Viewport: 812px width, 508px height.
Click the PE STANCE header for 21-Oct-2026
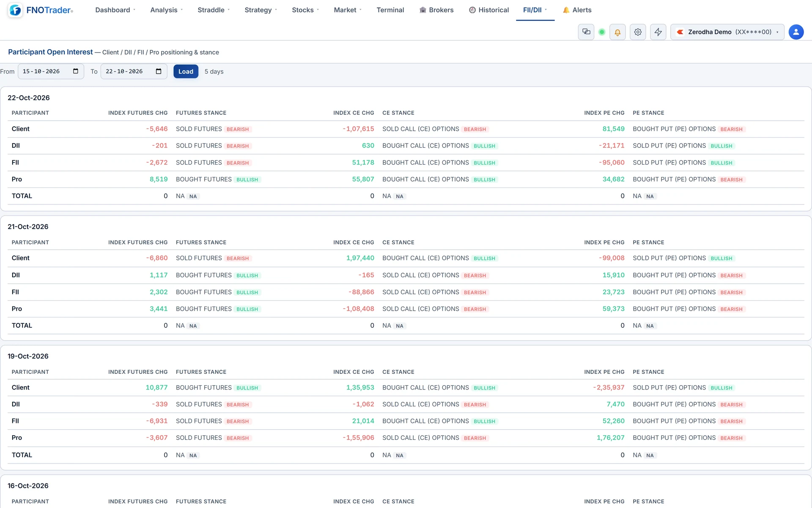point(648,243)
